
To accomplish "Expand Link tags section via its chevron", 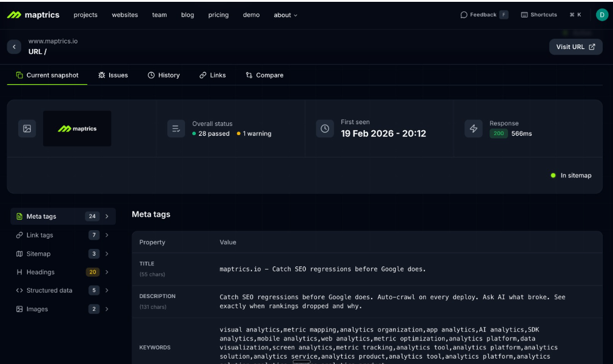I will tap(107, 235).
